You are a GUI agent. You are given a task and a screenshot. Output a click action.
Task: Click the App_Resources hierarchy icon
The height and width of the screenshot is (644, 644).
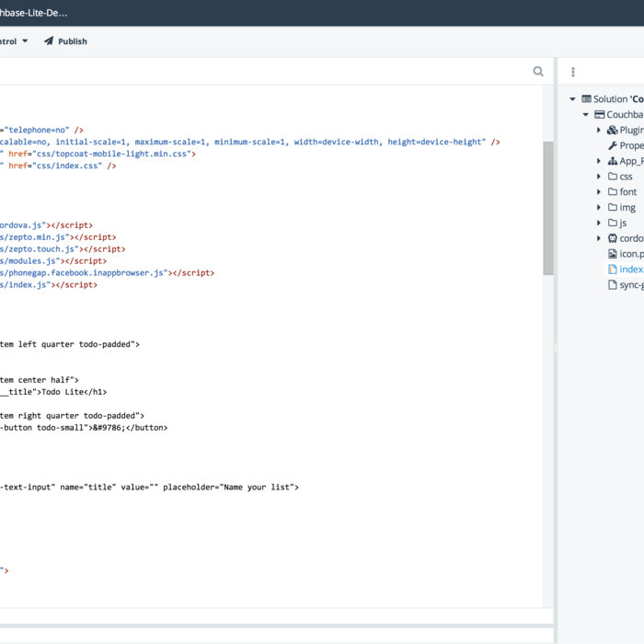[613, 161]
